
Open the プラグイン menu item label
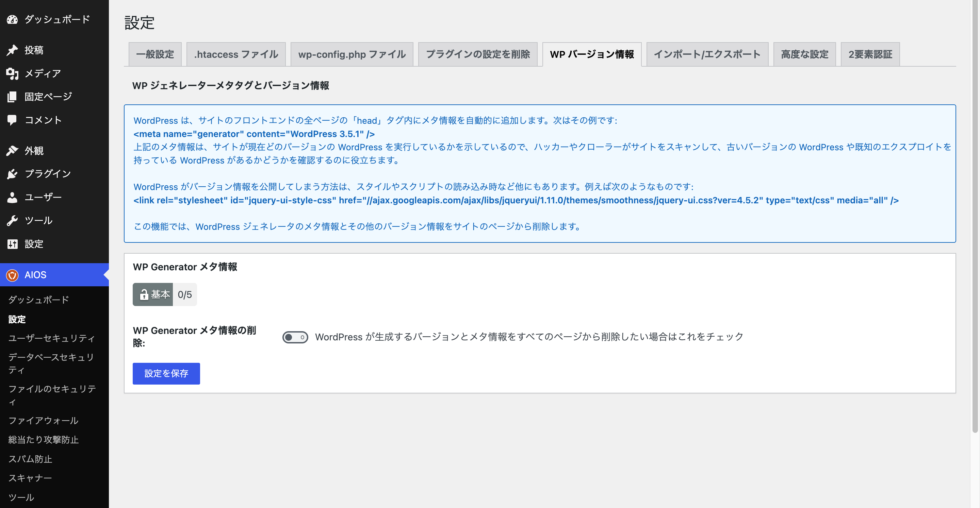pyautogui.click(x=48, y=174)
